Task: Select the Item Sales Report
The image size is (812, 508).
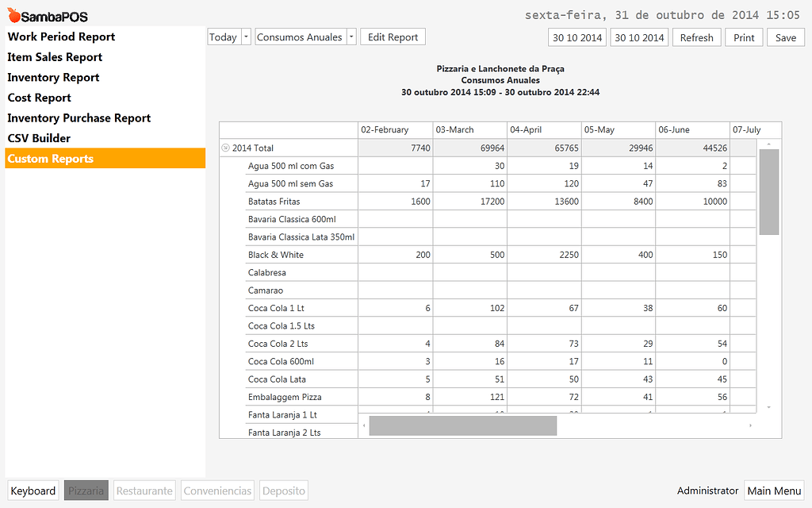Action: pyautogui.click(x=54, y=56)
